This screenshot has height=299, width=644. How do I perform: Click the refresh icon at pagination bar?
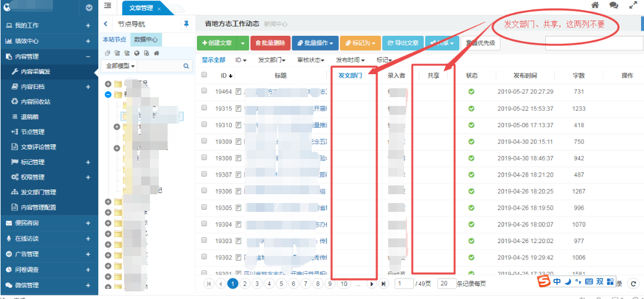[633, 284]
